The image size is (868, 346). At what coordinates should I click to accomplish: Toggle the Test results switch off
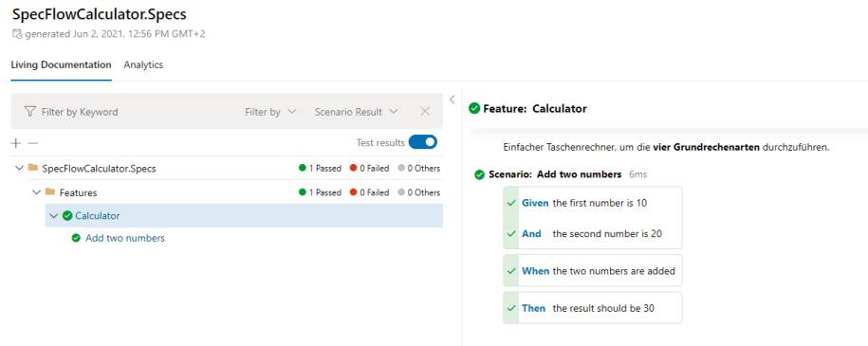pyautogui.click(x=423, y=142)
